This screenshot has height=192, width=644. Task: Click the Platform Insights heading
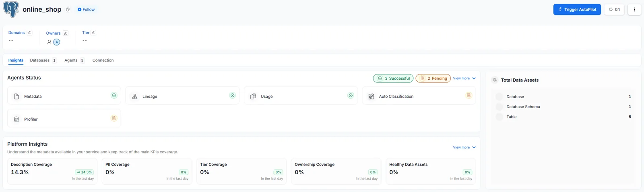coord(27,144)
